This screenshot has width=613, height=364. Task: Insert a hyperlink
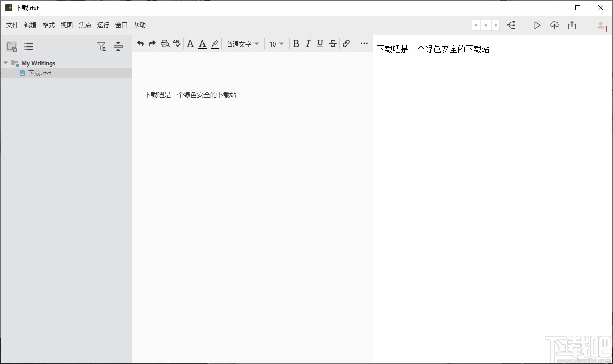[346, 43]
